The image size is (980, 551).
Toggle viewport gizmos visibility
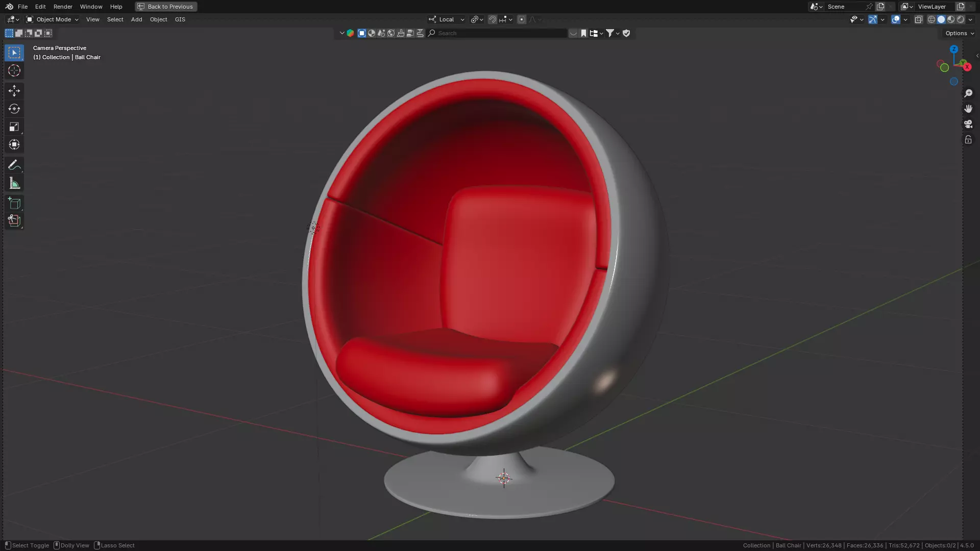[873, 19]
